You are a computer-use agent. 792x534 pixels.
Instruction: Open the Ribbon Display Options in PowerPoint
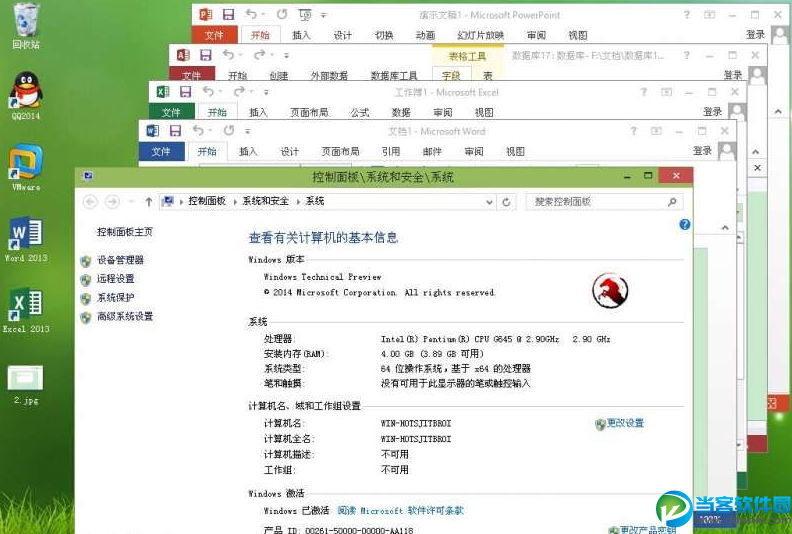[709, 15]
